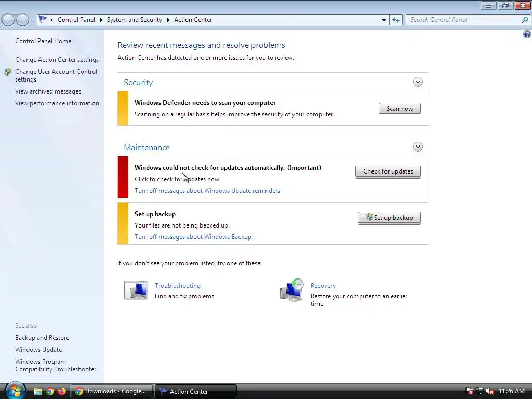Open Change User Account Control settings
The height and width of the screenshot is (399, 532).
56,75
